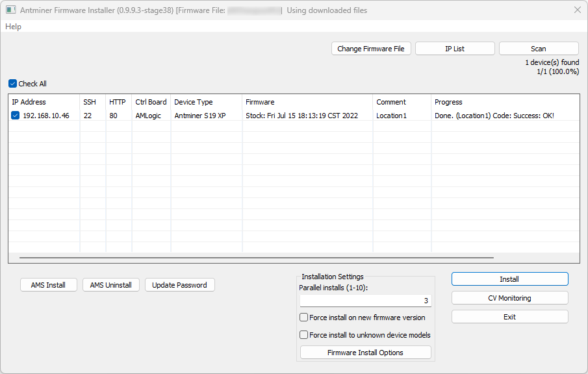Viewport: 588px width, 374px height.
Task: Toggle the Check All checkbox
Action: point(13,84)
